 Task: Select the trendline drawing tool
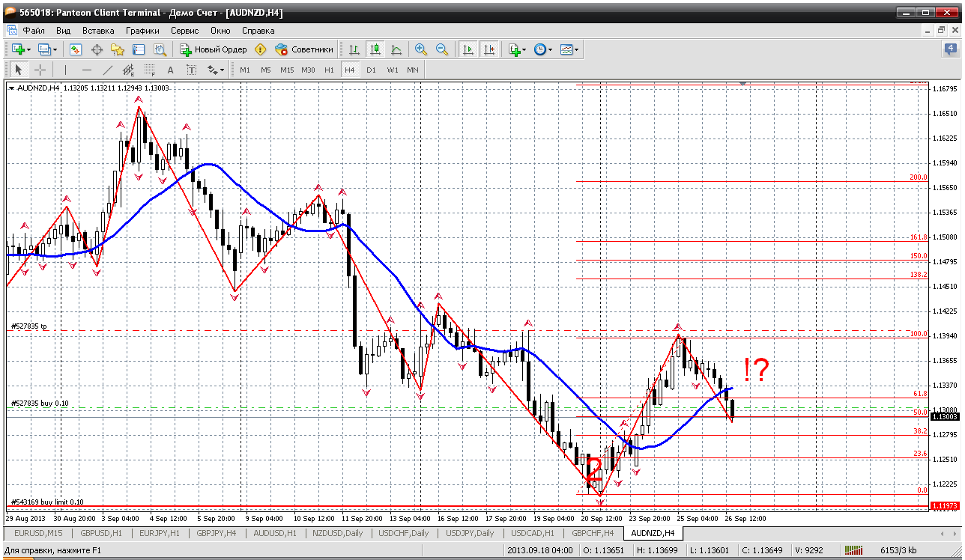click(108, 70)
